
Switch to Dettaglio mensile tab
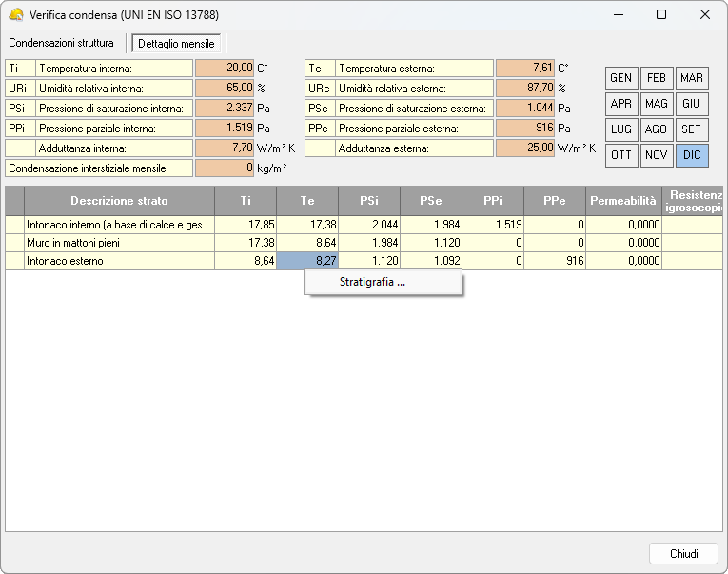[x=177, y=44]
